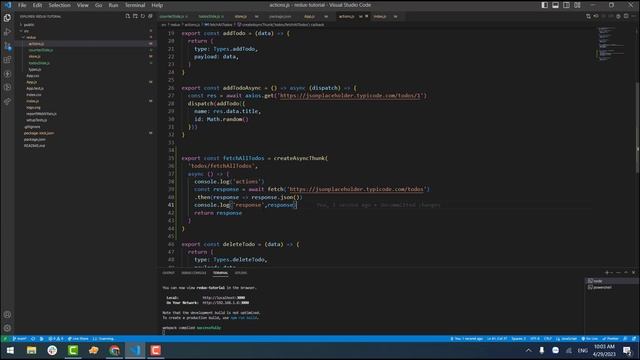Open the jsonplaceholder todos/1 URL on line 27
Screen dimensions: 640x360
[350, 96]
